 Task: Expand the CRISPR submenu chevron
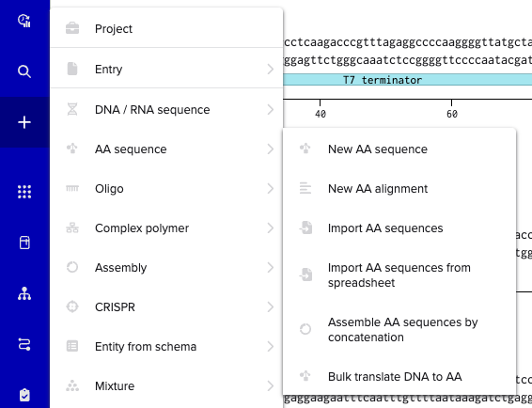[x=271, y=306]
